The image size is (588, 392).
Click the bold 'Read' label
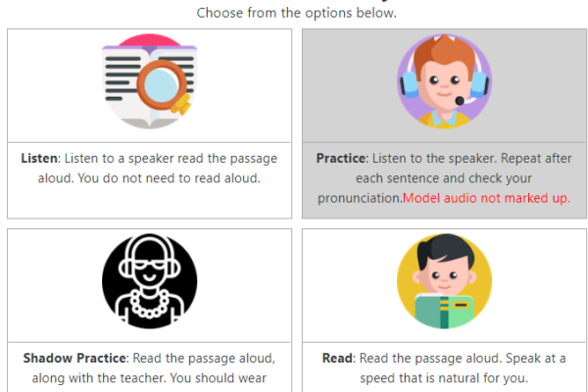[337, 359]
